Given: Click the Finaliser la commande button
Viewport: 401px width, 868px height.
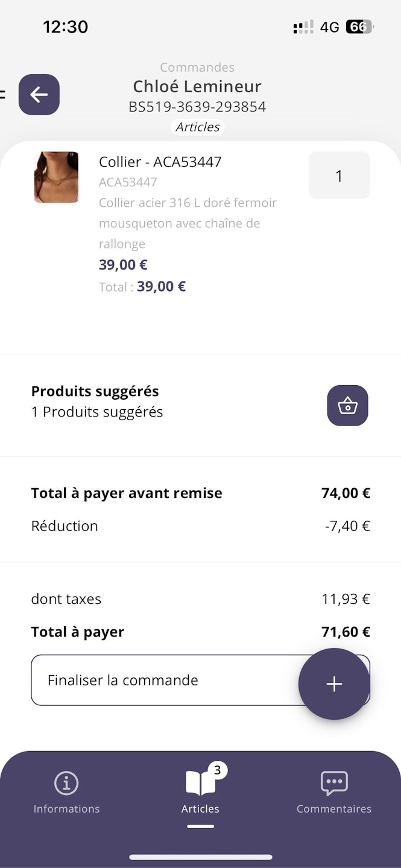Looking at the screenshot, I should coord(163,681).
